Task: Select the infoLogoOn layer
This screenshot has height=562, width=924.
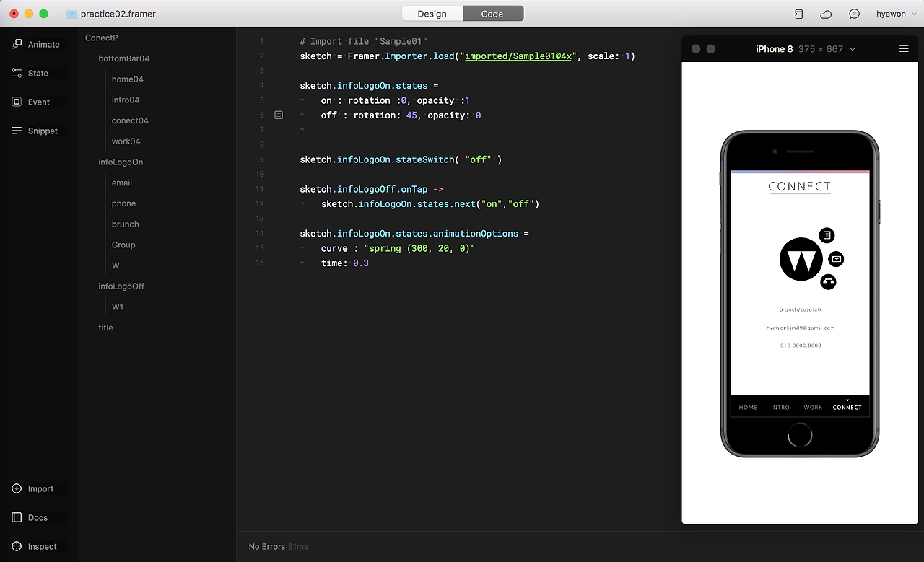Action: [121, 162]
